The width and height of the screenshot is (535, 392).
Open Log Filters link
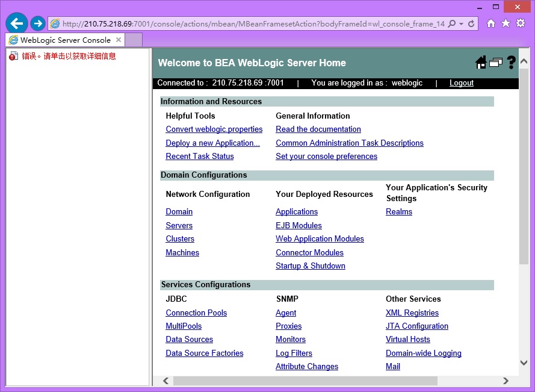[294, 353]
